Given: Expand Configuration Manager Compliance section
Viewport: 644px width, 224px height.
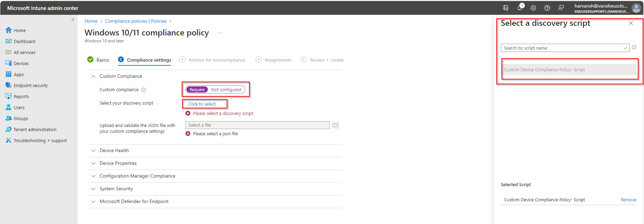Looking at the screenshot, I should click(93, 176).
